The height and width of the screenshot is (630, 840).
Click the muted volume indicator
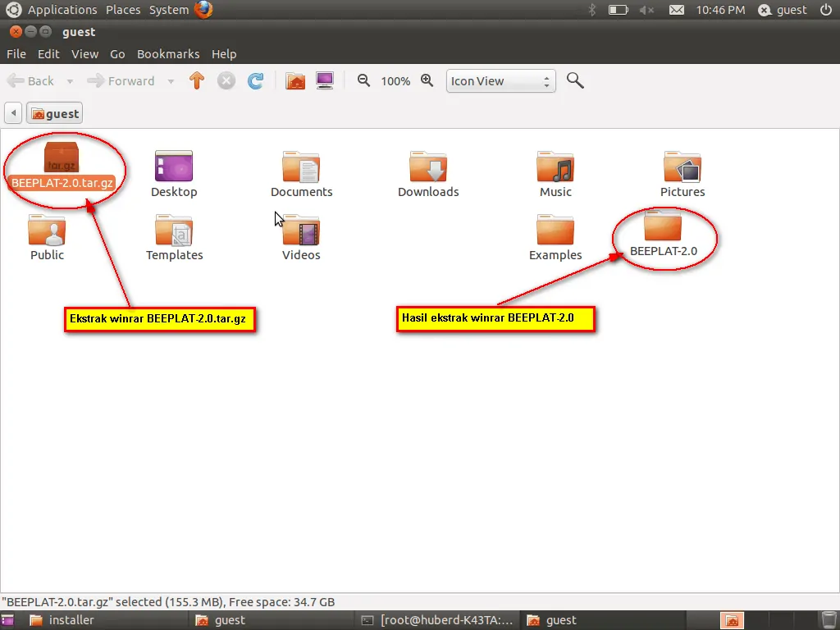click(646, 10)
